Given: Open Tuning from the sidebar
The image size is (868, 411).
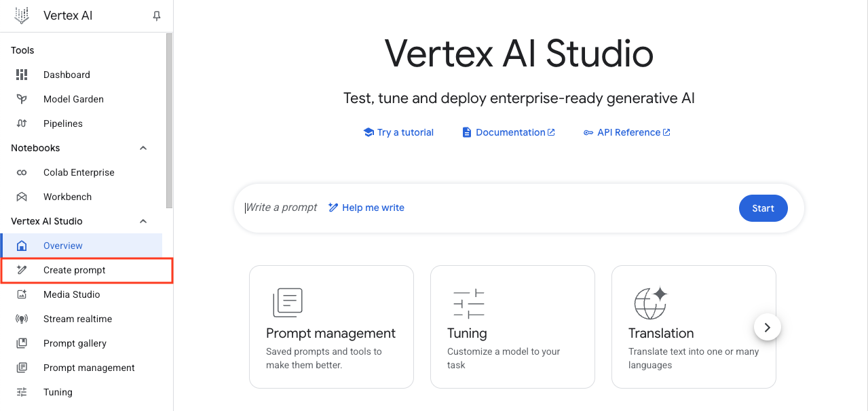Looking at the screenshot, I should 81,392.
